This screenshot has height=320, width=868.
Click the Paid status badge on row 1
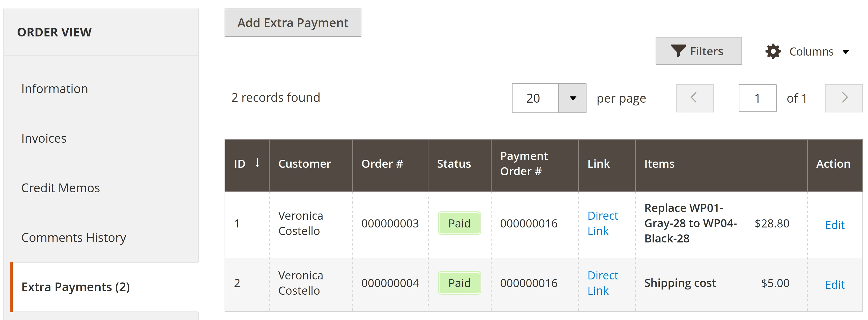(x=459, y=223)
